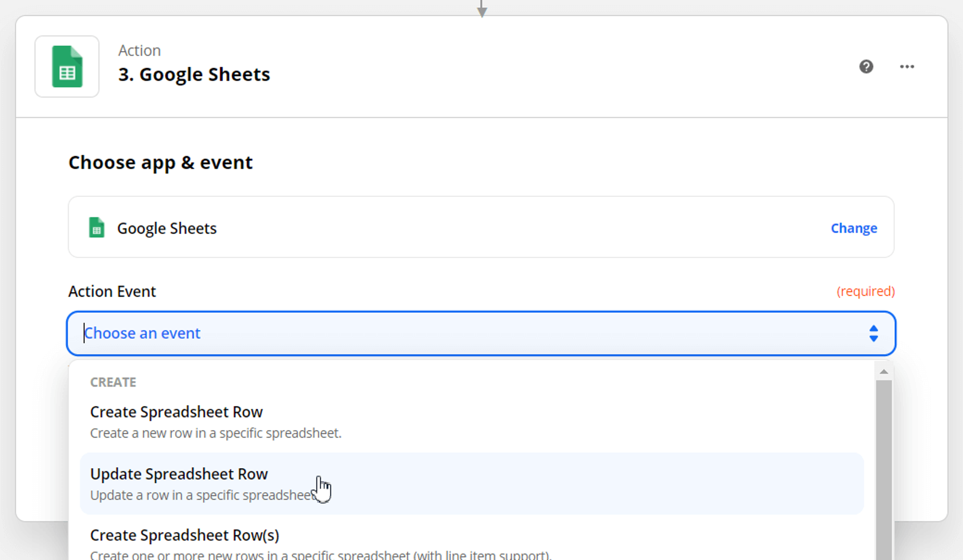Image resolution: width=963 pixels, height=560 pixels.
Task: Click the Choose app & event heading
Action: pyautogui.click(x=160, y=163)
